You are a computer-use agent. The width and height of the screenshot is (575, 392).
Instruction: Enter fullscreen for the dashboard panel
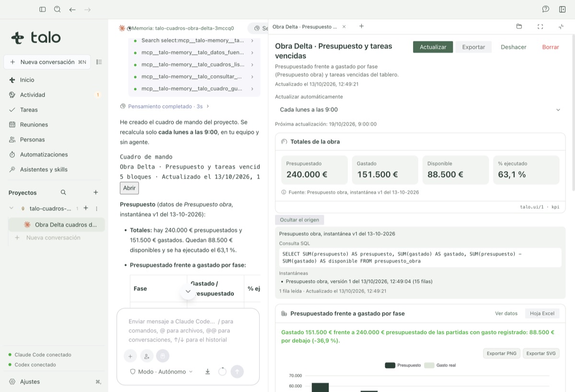pos(540,26)
